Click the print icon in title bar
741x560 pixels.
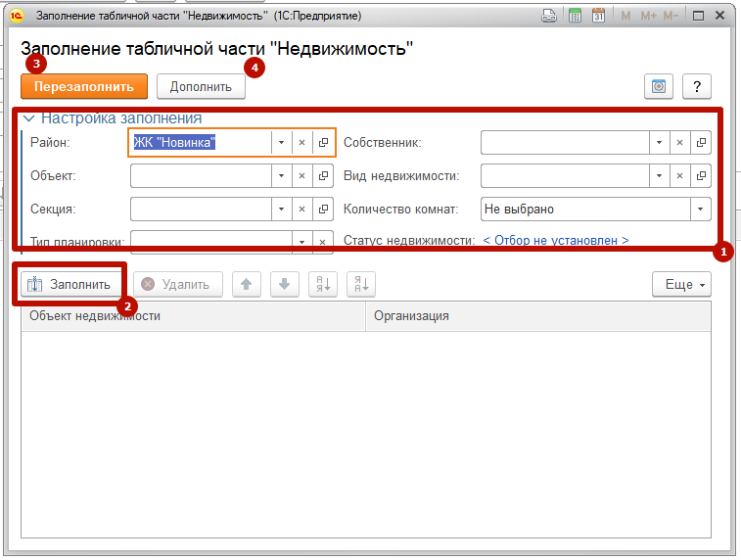pos(550,16)
